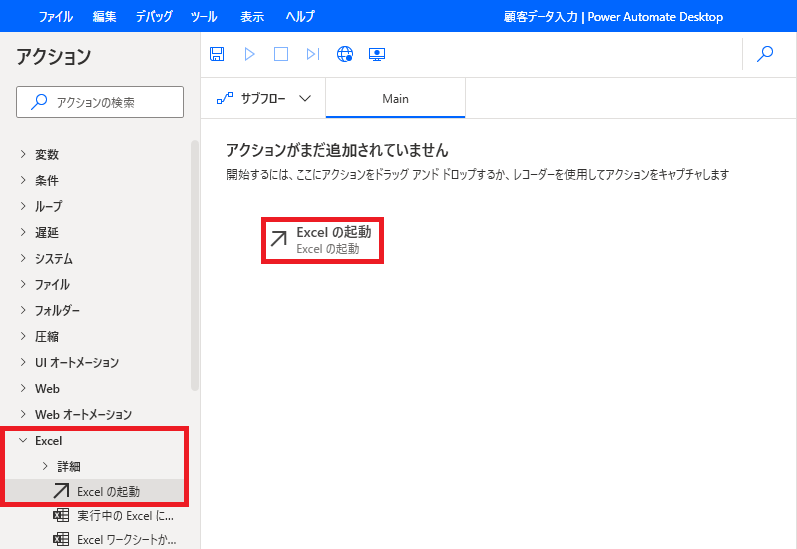Stop the flow using the square icon
Viewport: 797px width, 549px height.
(x=281, y=54)
